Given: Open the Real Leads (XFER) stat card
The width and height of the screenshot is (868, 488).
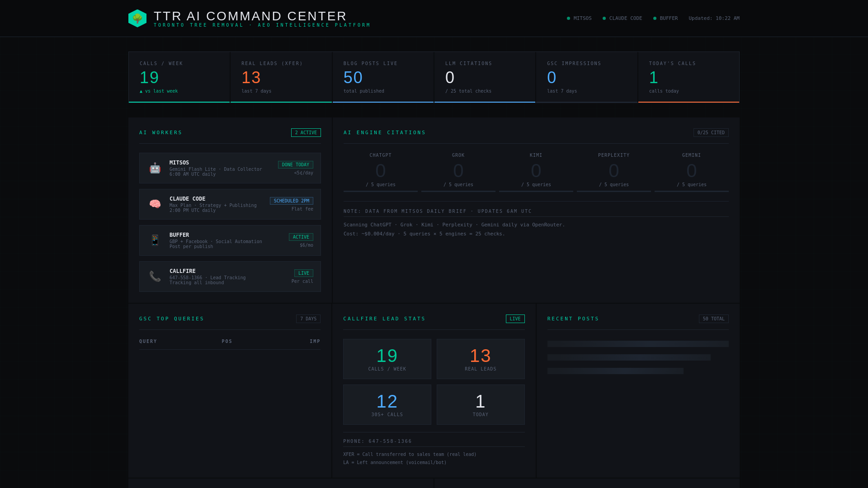Looking at the screenshot, I should pyautogui.click(x=281, y=77).
